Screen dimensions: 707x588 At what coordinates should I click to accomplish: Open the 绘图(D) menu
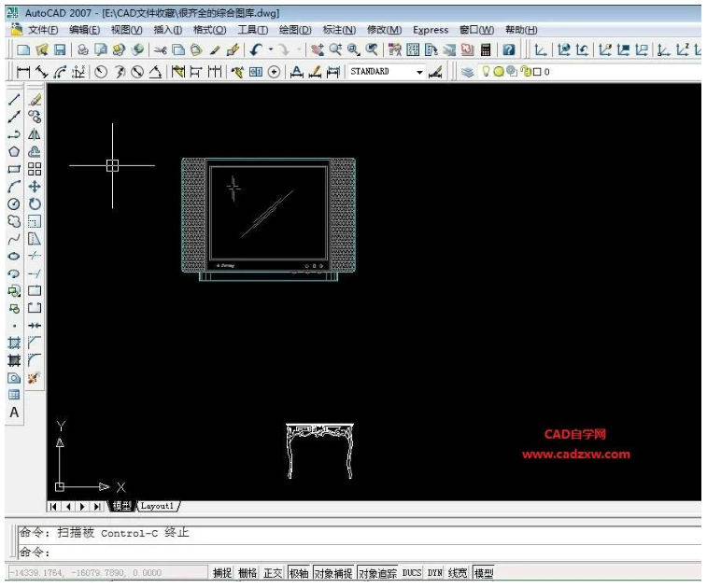(295, 30)
